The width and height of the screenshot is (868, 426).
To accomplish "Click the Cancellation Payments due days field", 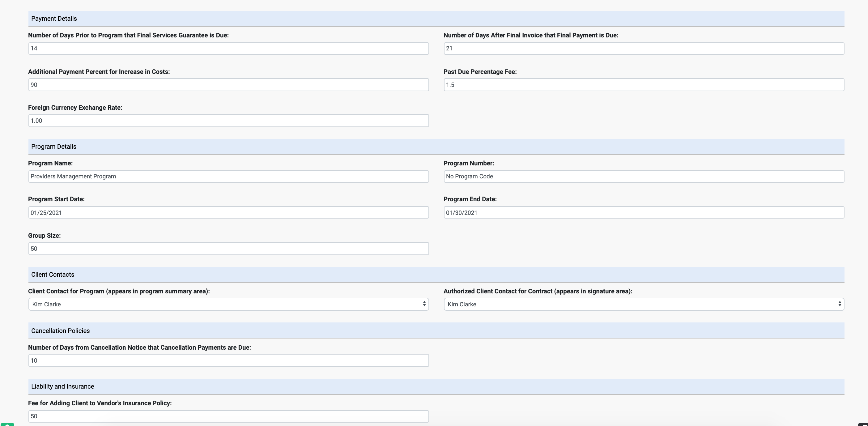I will (x=228, y=361).
